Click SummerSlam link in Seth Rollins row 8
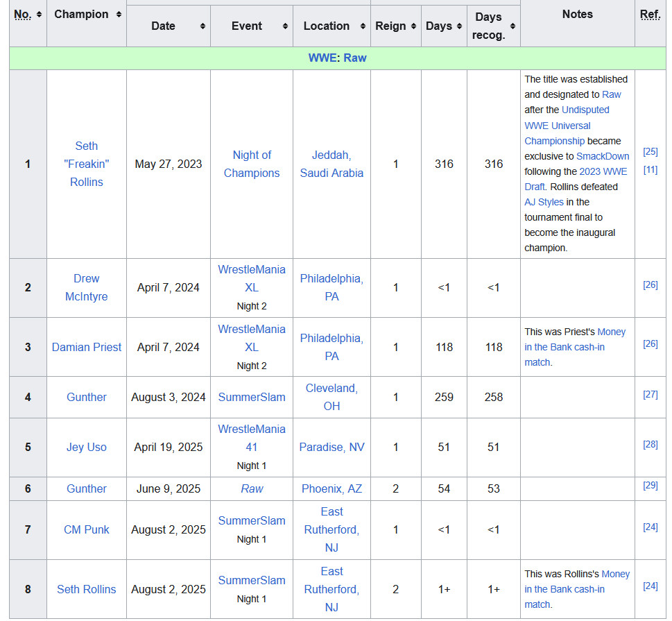This screenshot has height=621, width=672. [x=252, y=580]
